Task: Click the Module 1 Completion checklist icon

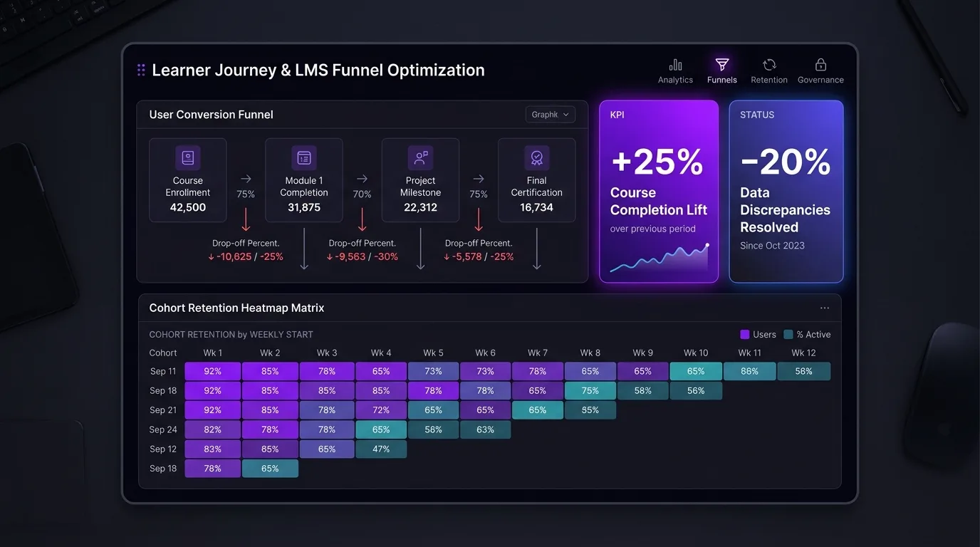Action: pos(304,158)
